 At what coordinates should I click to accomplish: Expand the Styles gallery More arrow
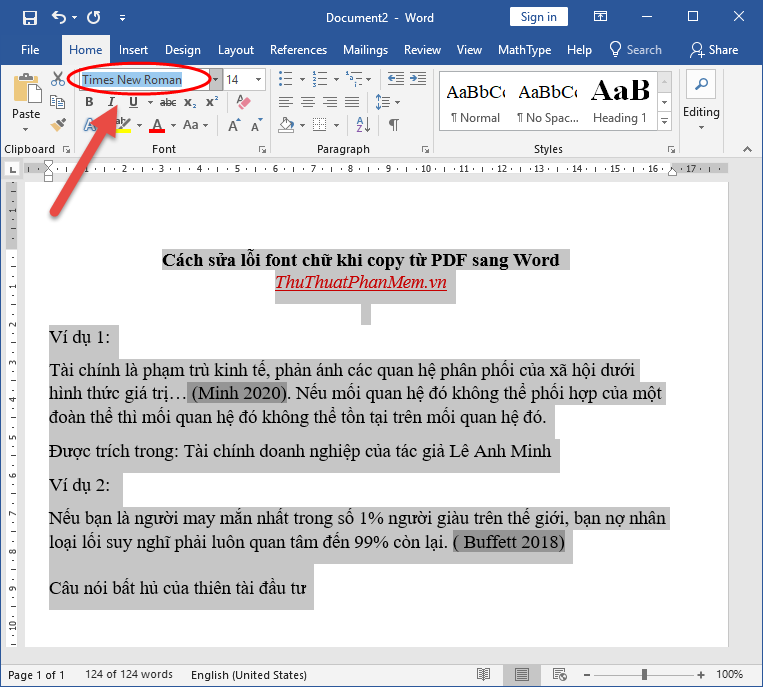(x=665, y=122)
